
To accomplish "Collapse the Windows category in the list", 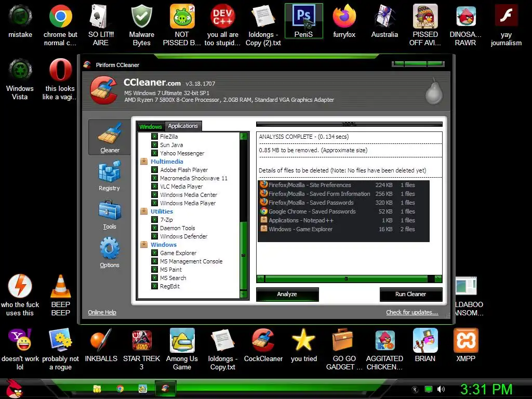I will tap(144, 245).
